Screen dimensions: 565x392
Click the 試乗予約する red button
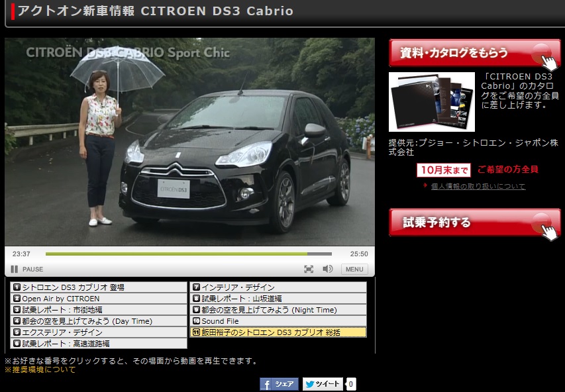(474, 222)
